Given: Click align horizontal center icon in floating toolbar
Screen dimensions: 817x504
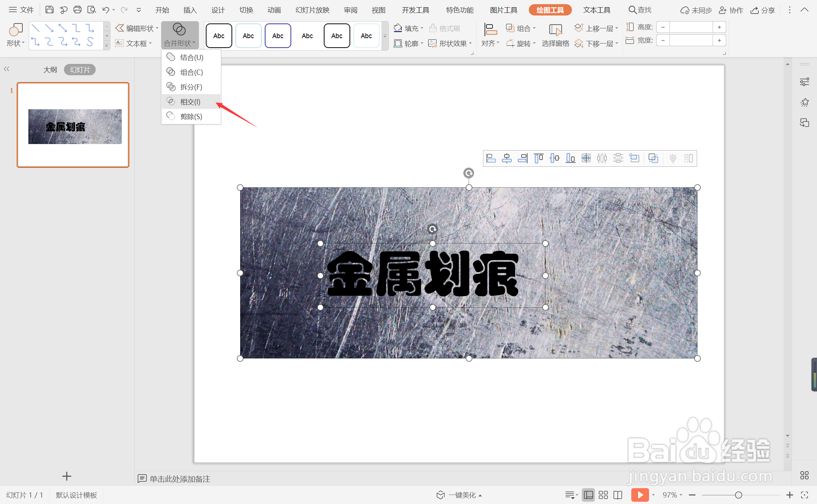Looking at the screenshot, I should (507, 158).
